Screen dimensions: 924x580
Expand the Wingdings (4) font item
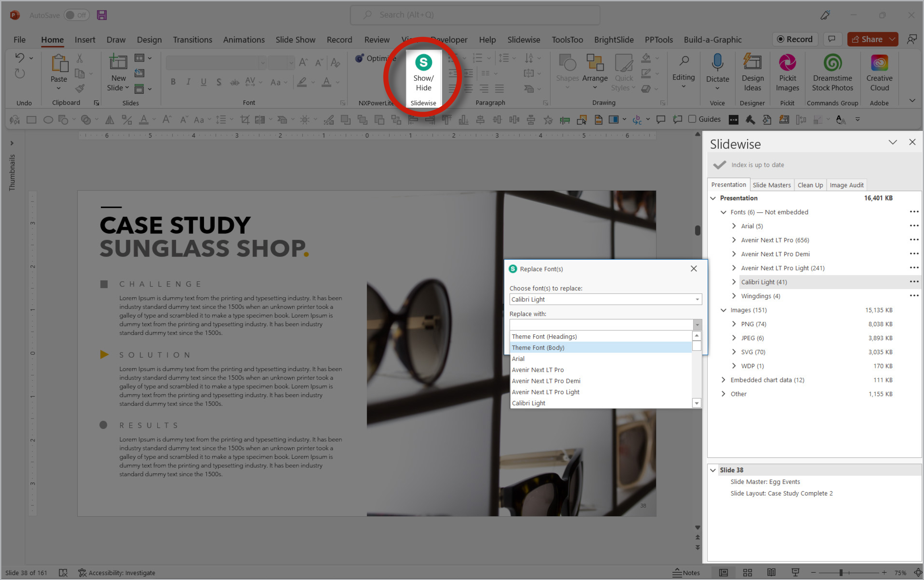pos(733,296)
